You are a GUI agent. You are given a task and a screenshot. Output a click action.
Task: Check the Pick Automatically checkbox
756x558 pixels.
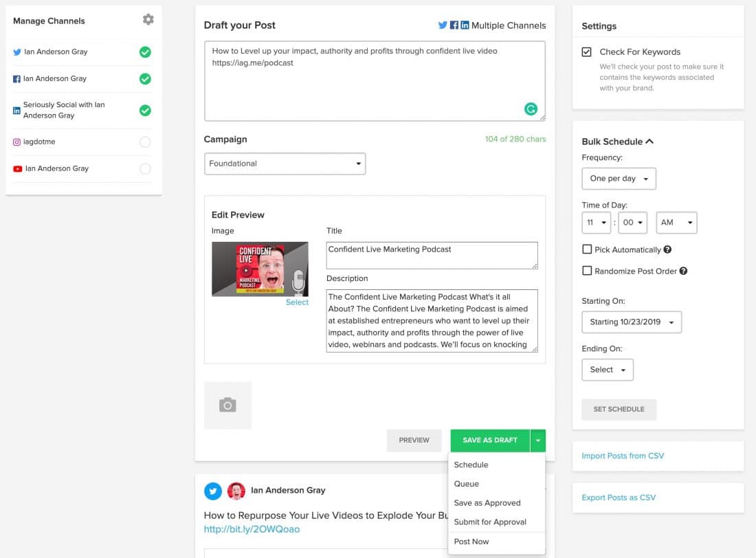click(x=587, y=249)
